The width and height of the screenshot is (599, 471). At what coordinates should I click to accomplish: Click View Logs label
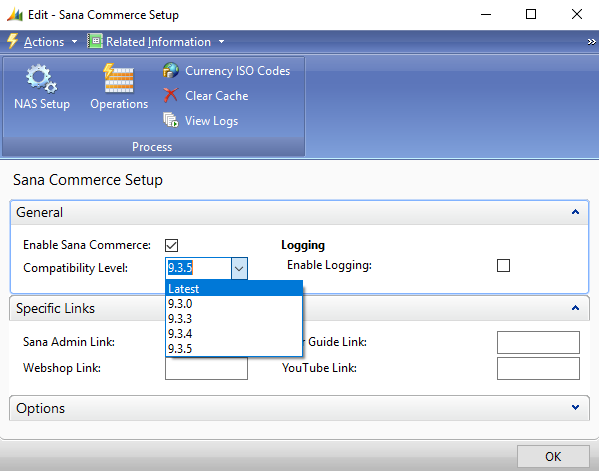(211, 121)
